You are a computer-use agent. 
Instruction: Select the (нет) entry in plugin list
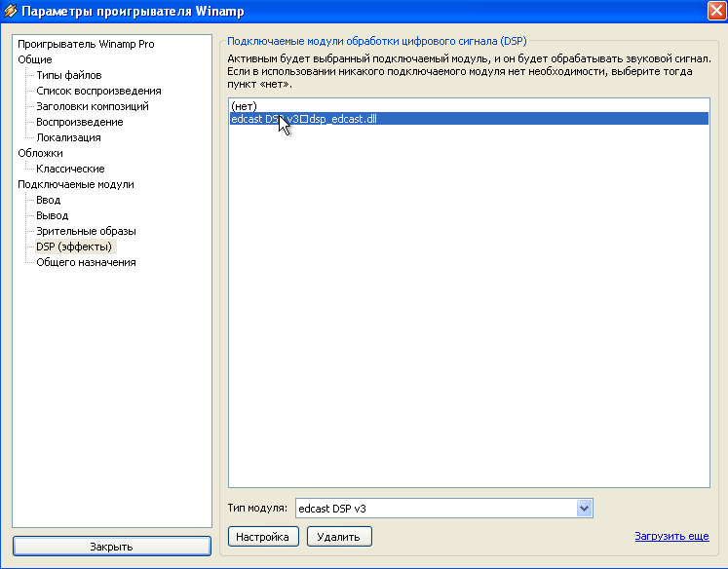coord(469,106)
